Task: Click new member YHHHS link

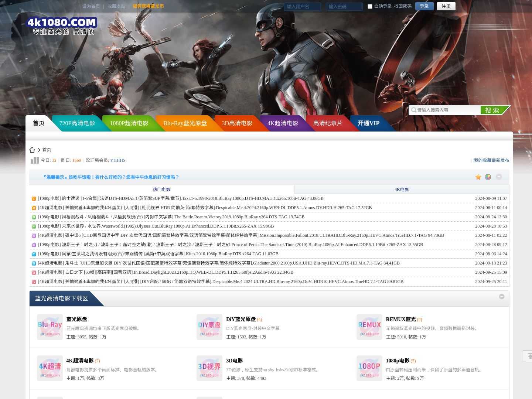Action: pyautogui.click(x=117, y=160)
